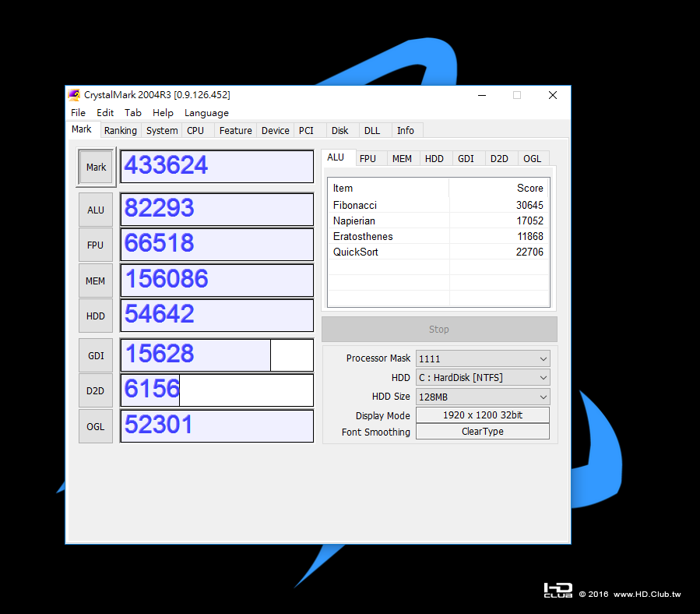
Task: Open the Help menu
Action: [x=163, y=113]
